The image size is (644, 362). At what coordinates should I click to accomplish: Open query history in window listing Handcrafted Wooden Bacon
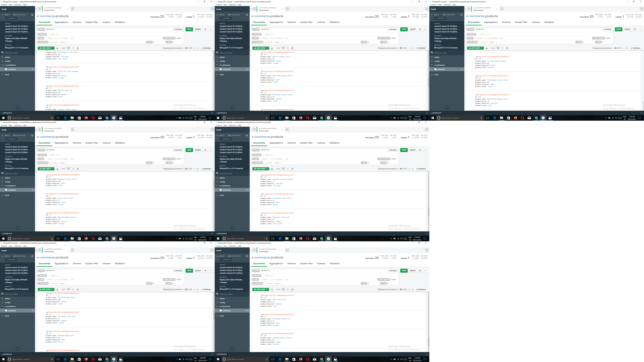coord(634,29)
